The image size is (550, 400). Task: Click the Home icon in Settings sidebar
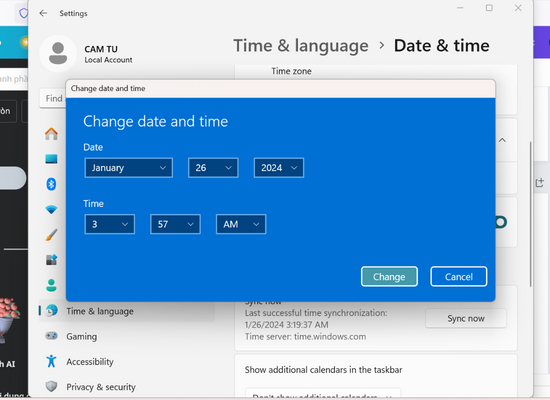[51, 134]
